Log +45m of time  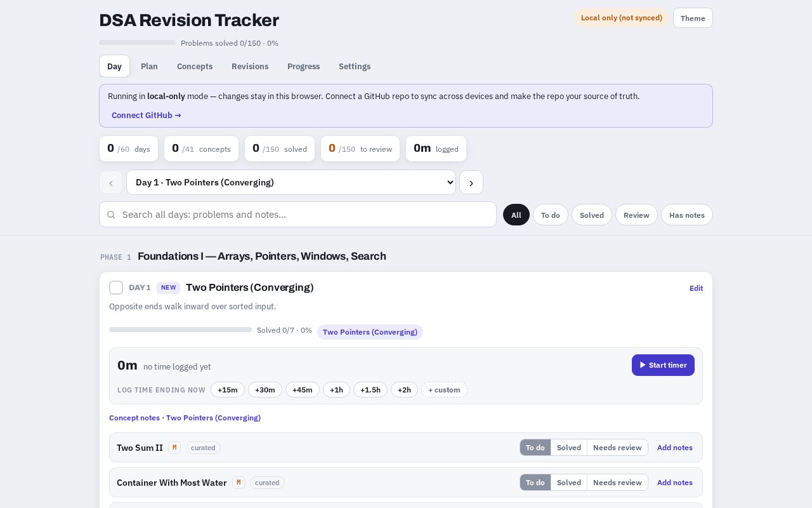coord(303,390)
